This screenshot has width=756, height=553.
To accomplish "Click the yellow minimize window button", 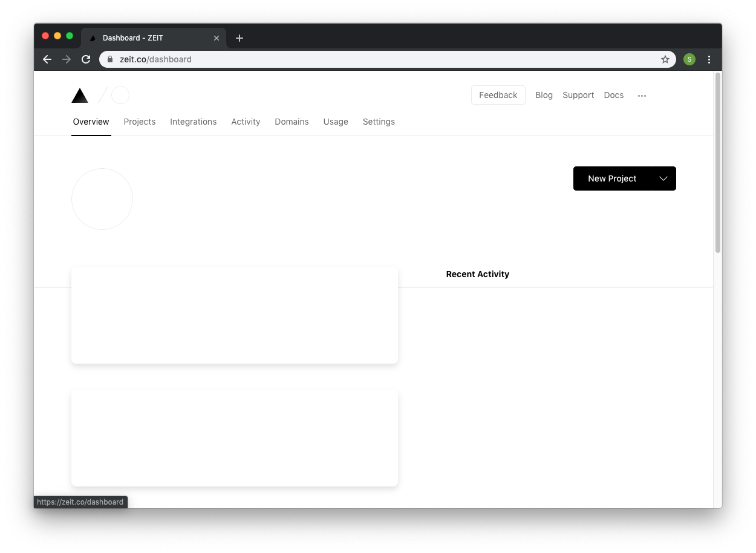I will (x=57, y=36).
